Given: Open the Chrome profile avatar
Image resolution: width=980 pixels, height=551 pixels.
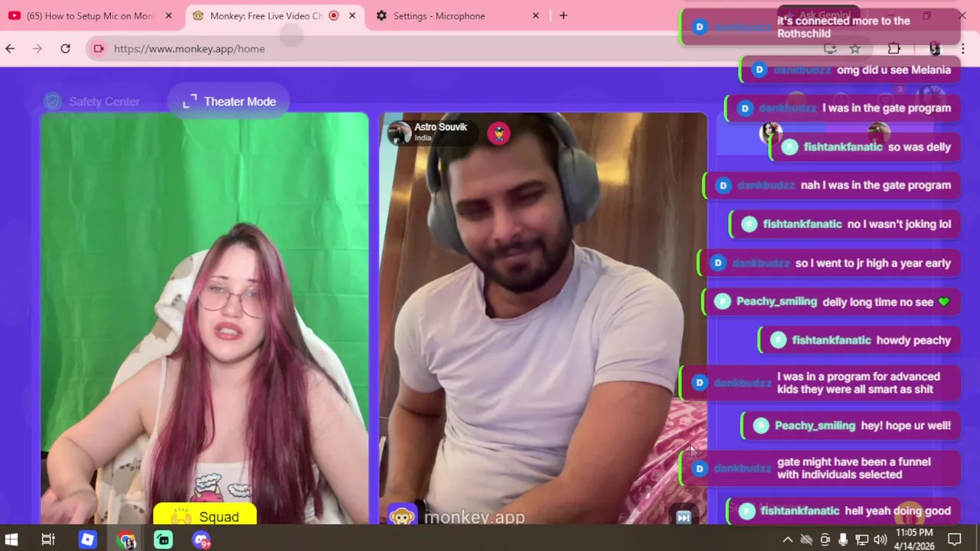Looking at the screenshot, I should [x=934, y=48].
